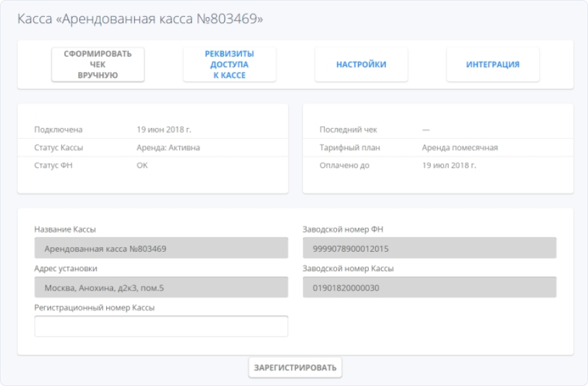Focus the 'Регистрационный номер Кассы' input field
Viewport: 588px width, 386px height.
coord(161,326)
